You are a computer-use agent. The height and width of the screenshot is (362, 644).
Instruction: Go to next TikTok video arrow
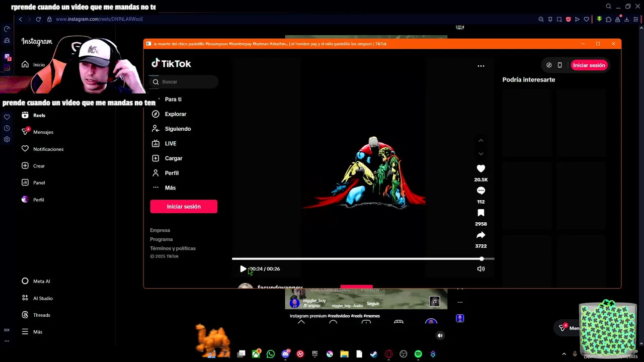pos(481,154)
